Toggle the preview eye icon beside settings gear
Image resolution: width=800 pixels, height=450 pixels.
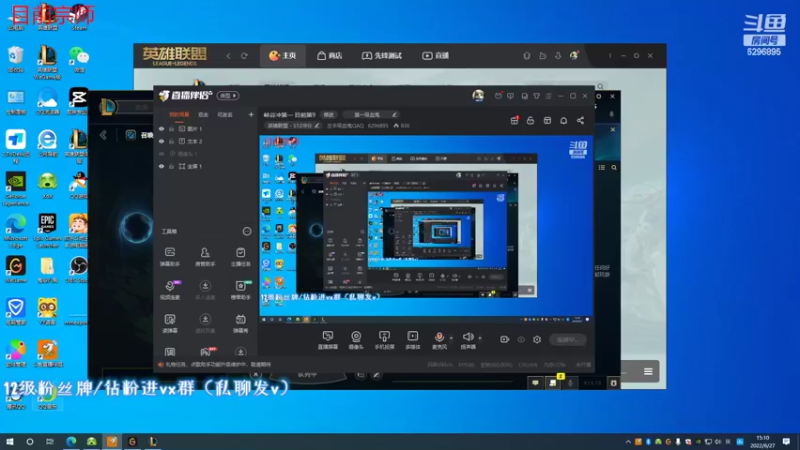tap(521, 339)
